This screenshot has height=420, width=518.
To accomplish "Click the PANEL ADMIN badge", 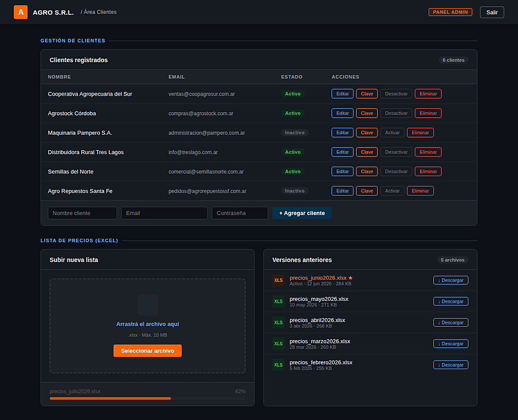I will pos(450,12).
